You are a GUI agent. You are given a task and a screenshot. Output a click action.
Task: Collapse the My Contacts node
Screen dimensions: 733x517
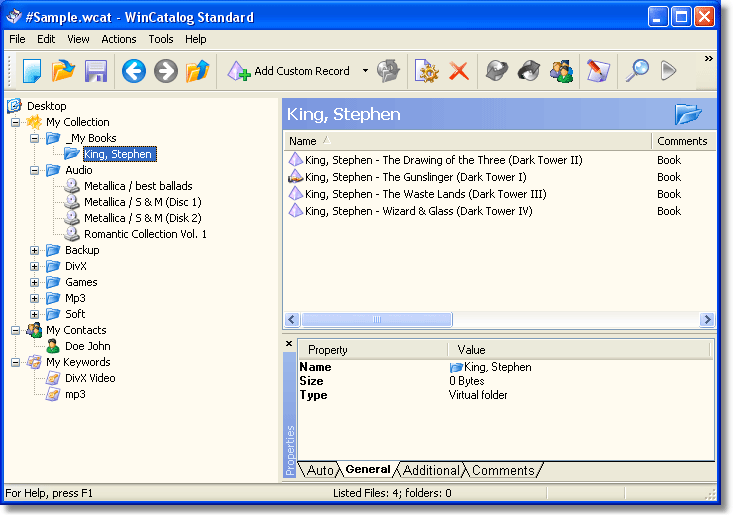pos(15,330)
